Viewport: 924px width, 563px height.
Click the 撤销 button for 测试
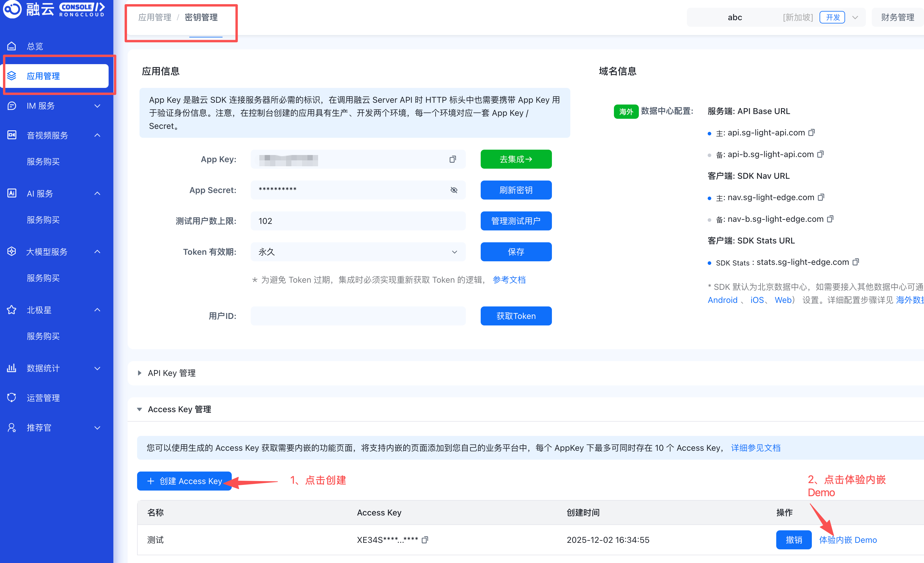click(793, 540)
